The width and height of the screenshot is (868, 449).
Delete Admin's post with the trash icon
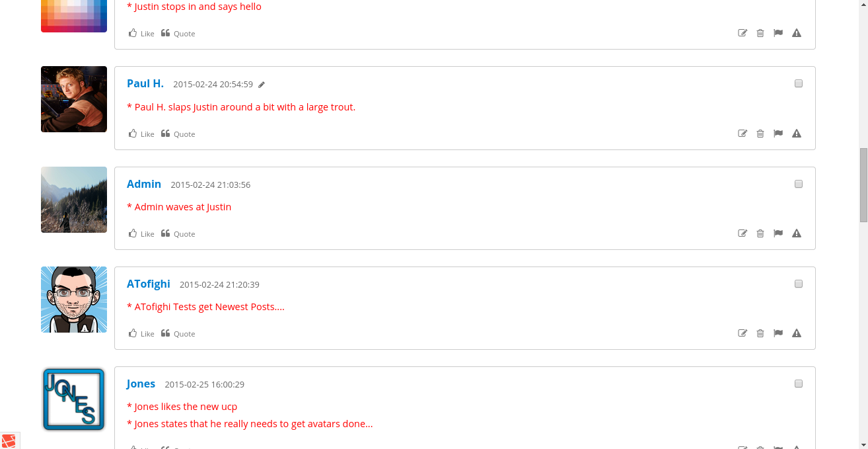click(760, 233)
